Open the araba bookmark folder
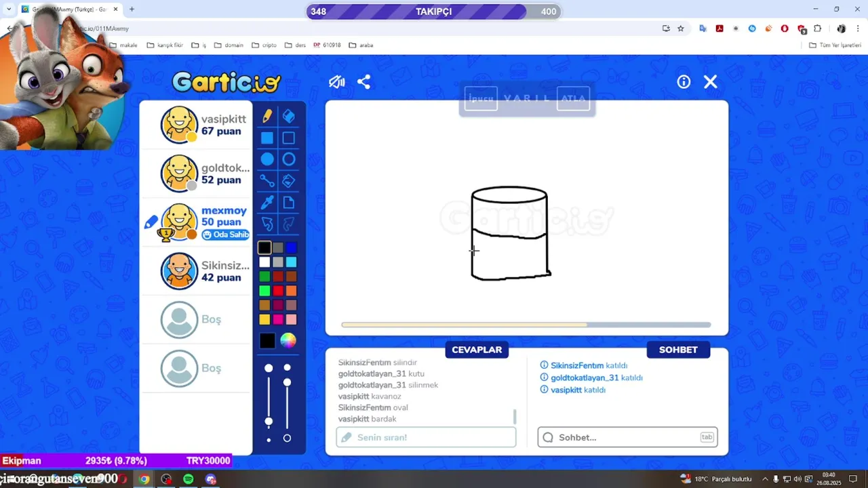Image resolution: width=868 pixels, height=488 pixels. (x=361, y=45)
